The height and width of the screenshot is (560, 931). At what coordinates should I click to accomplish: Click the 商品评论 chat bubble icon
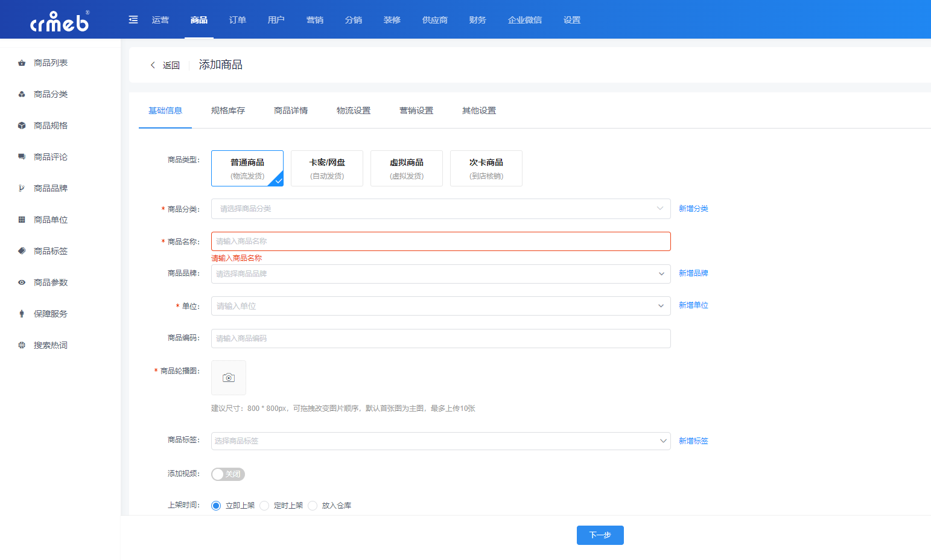point(22,157)
